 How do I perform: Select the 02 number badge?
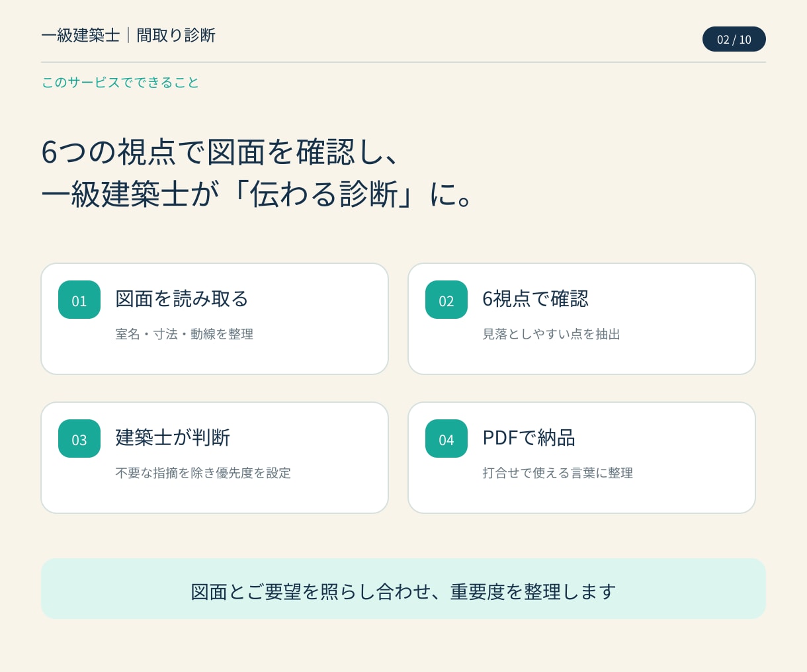tap(446, 300)
